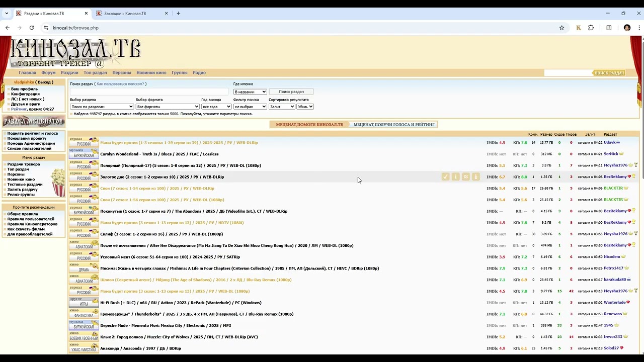
Task: Open 'Ваш профиль' in the sidebar
Action: click(24, 89)
